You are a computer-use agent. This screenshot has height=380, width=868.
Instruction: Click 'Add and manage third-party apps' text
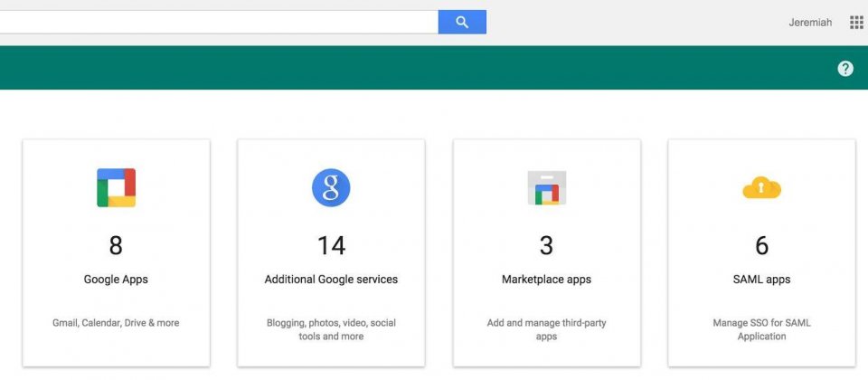pos(546,329)
